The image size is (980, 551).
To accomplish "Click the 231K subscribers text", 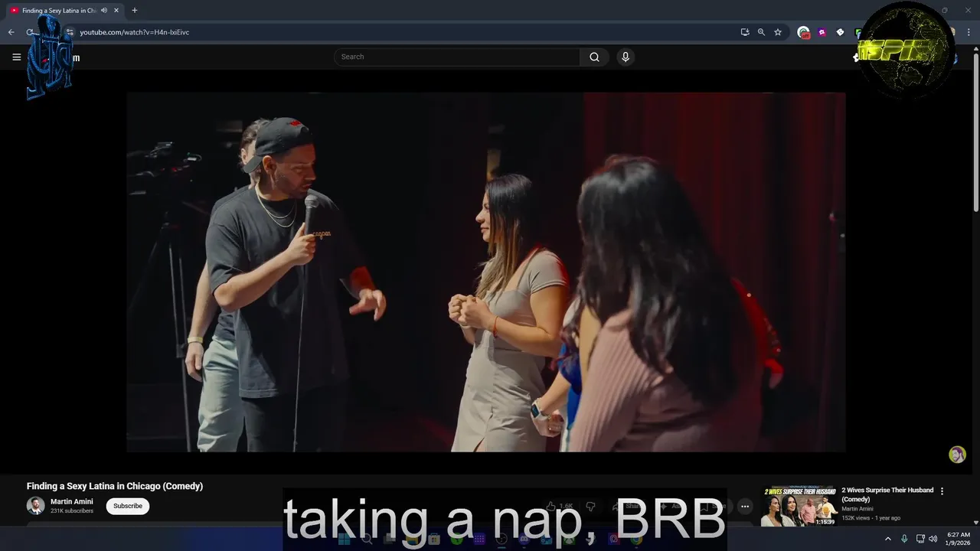I will [x=72, y=511].
